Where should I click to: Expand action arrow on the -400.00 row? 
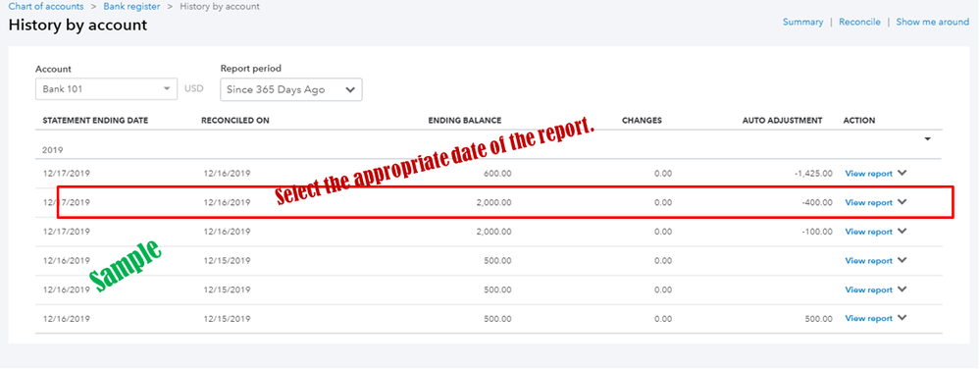(902, 202)
